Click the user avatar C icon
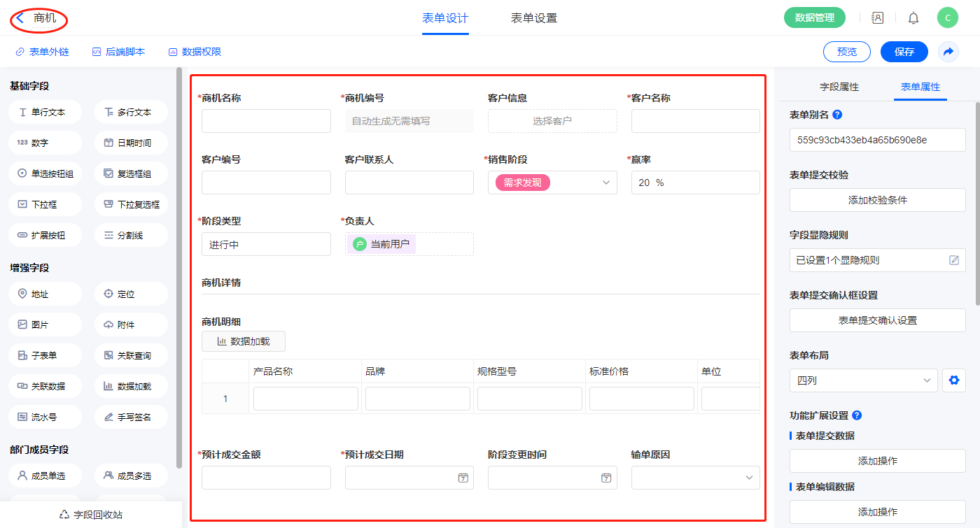 pos(947,18)
